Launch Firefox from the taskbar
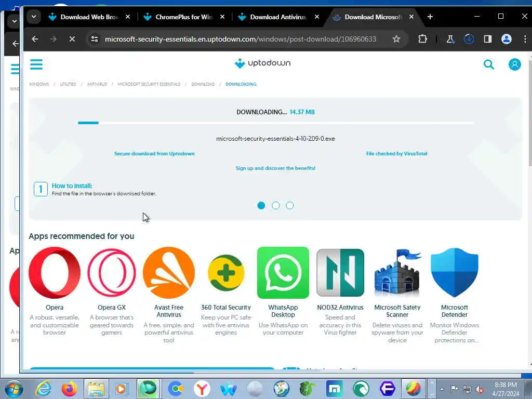 point(69,389)
